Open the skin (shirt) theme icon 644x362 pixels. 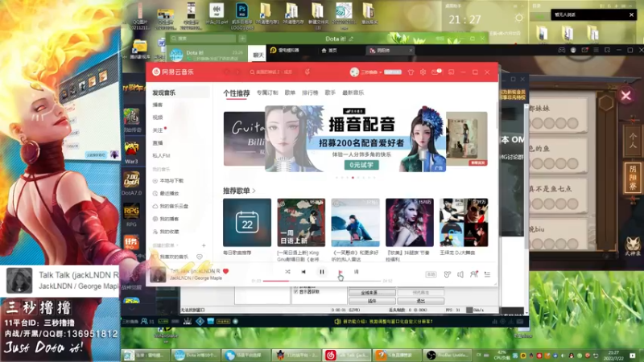411,72
